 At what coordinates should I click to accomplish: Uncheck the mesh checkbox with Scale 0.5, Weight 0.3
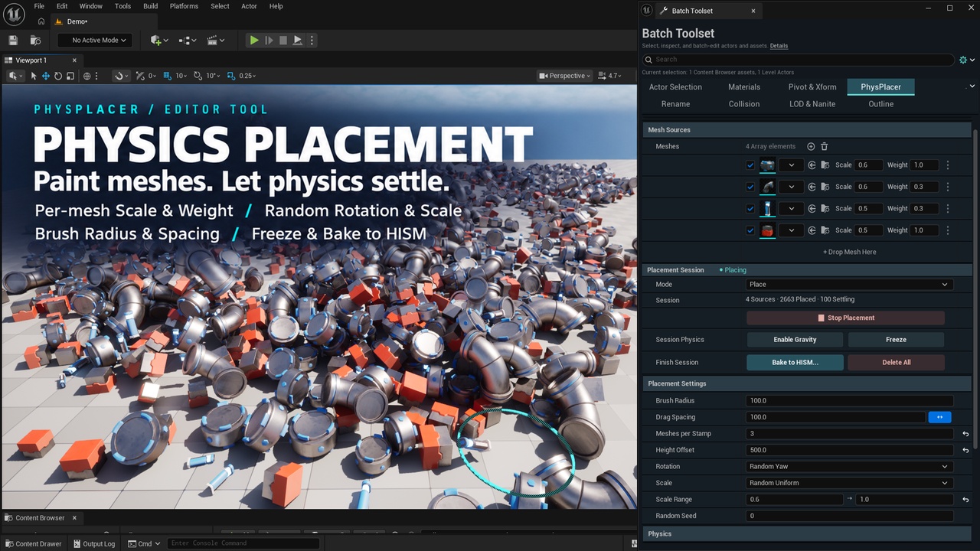750,208
